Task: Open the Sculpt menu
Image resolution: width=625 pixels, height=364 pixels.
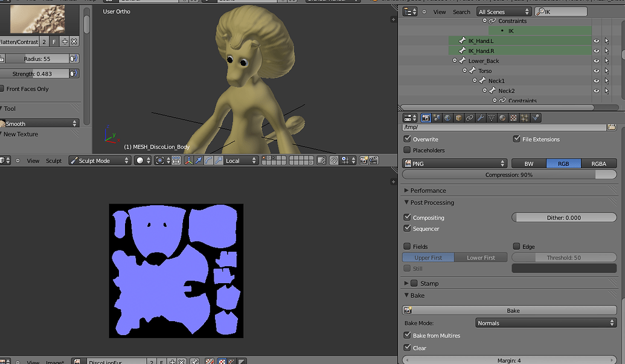Action: tap(54, 161)
